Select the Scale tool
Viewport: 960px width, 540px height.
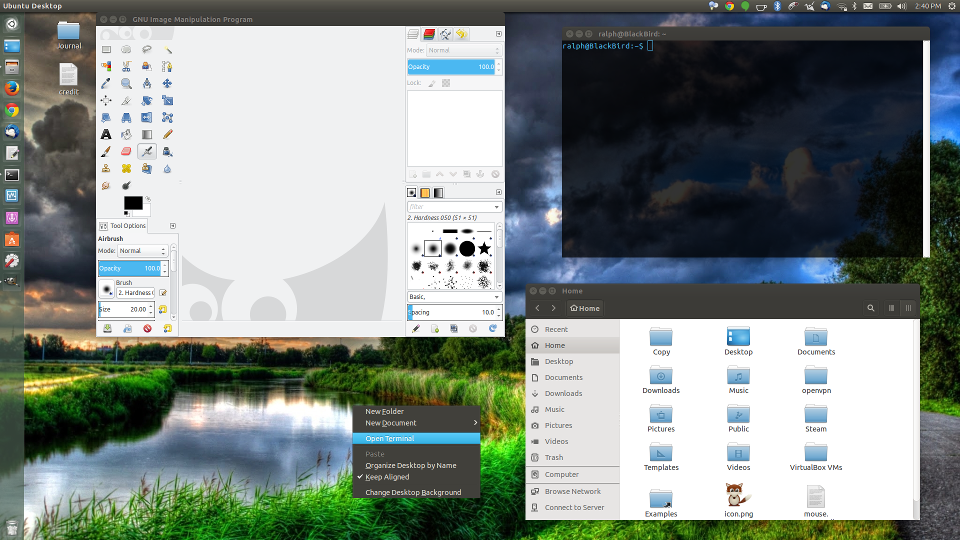point(167,100)
